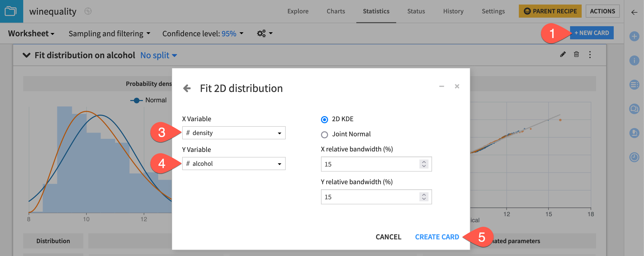Open the card's three-dot options menu

(x=590, y=55)
